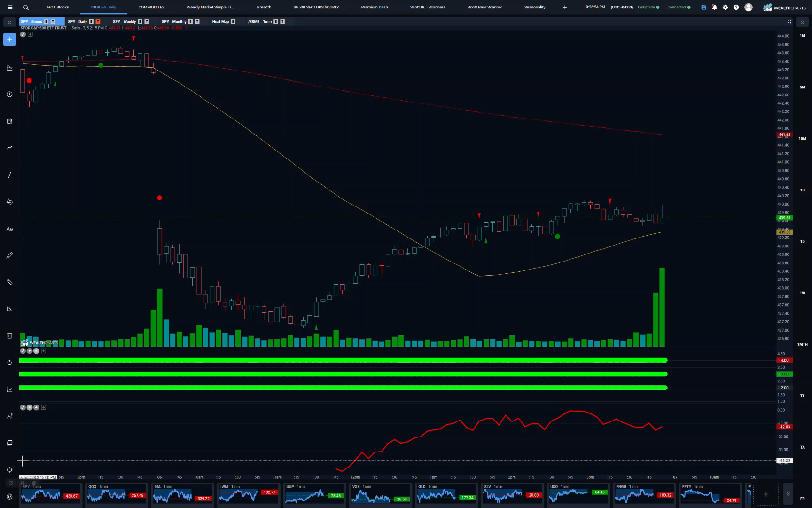Toggle the crosshair target icon in sidebar
This screenshot has height=508, width=812.
pyautogui.click(x=9, y=469)
